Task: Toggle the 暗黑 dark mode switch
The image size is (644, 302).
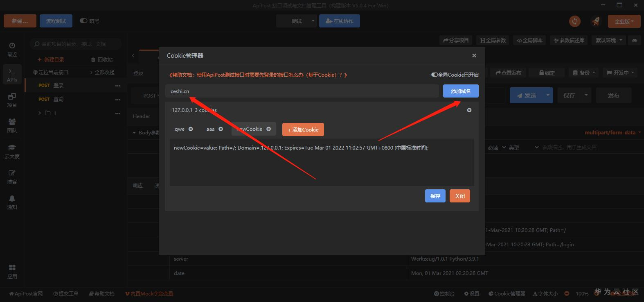Action: (83, 21)
